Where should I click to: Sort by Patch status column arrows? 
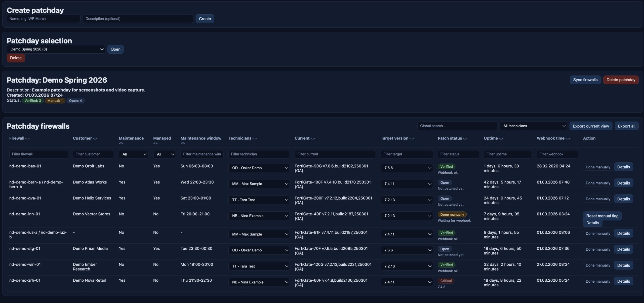[465, 139]
